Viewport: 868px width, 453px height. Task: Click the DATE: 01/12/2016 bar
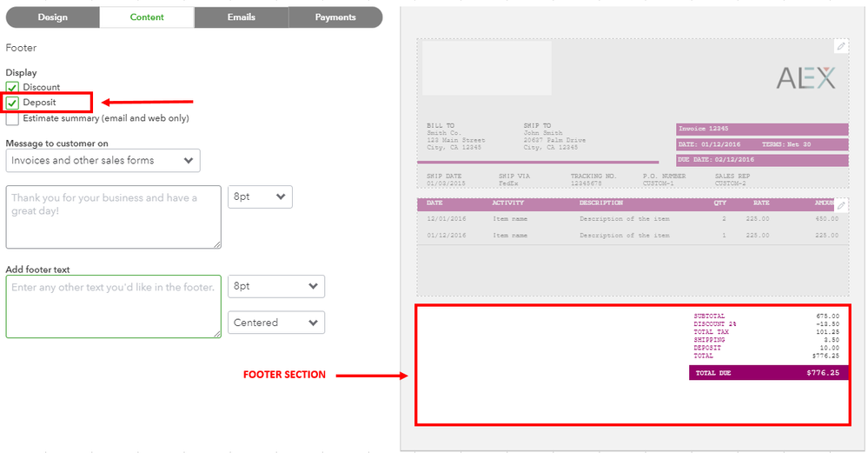click(x=762, y=144)
